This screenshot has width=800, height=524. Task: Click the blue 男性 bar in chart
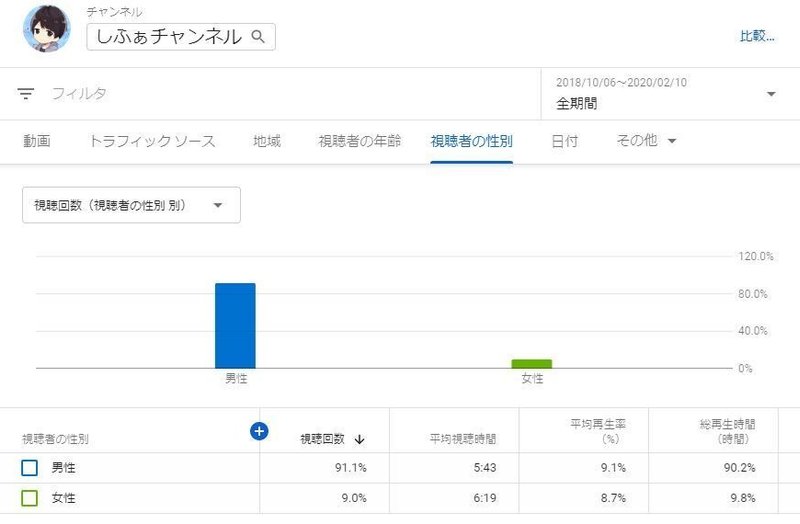pyautogui.click(x=235, y=326)
